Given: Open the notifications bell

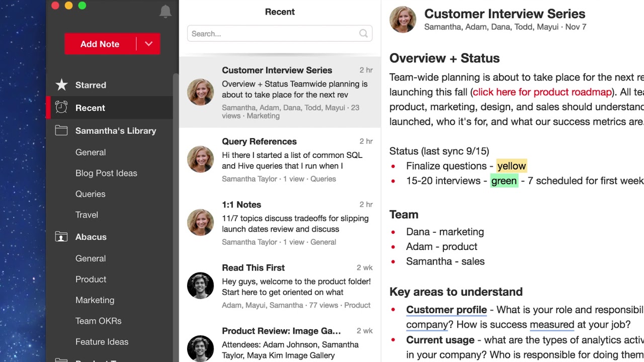Looking at the screenshot, I should [x=165, y=11].
